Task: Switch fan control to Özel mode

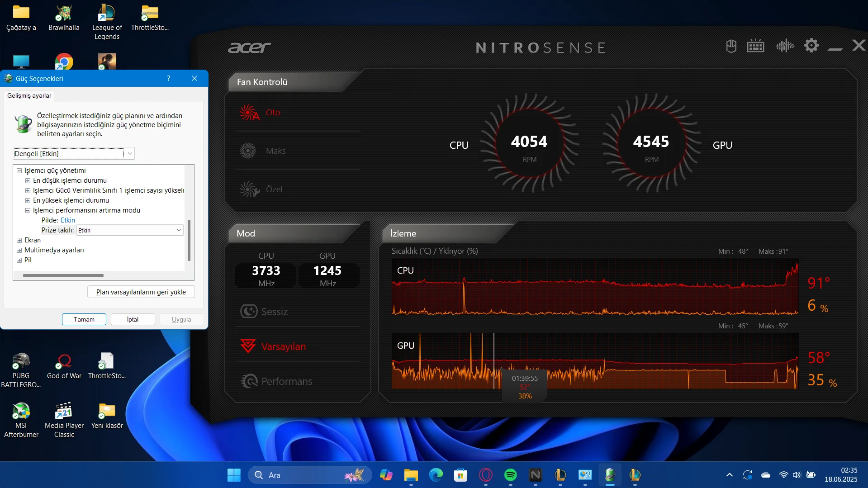Action: coord(274,190)
